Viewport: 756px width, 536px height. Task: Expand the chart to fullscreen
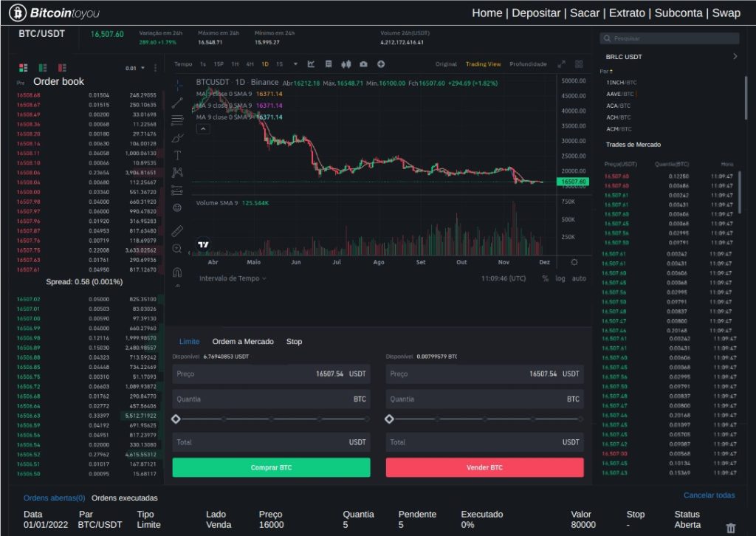[562, 64]
